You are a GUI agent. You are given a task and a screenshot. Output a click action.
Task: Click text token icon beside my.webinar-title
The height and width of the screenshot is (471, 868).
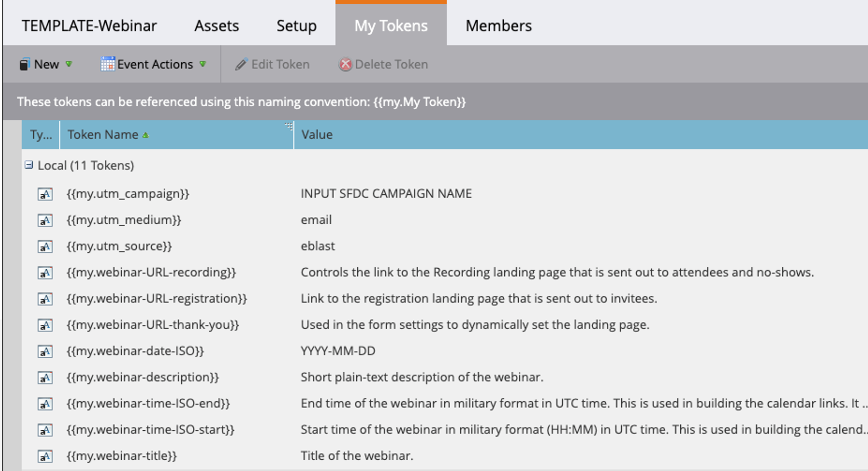point(45,456)
